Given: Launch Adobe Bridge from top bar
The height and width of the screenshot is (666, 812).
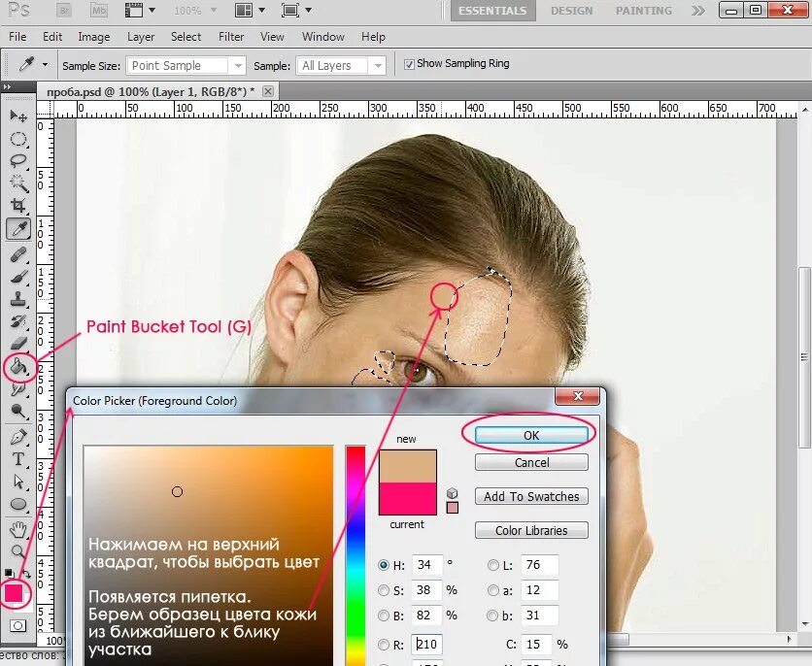Looking at the screenshot, I should coord(64,10).
